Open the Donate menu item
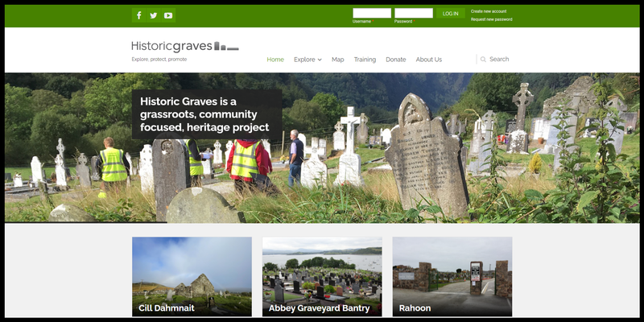Viewport: 644px width, 322px height. [x=396, y=60]
